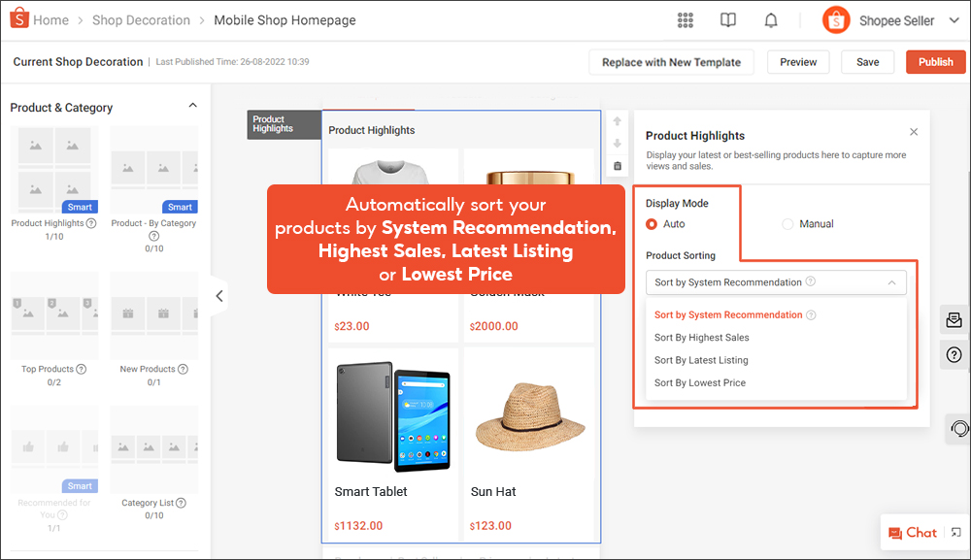Select Auto display mode

tap(653, 224)
